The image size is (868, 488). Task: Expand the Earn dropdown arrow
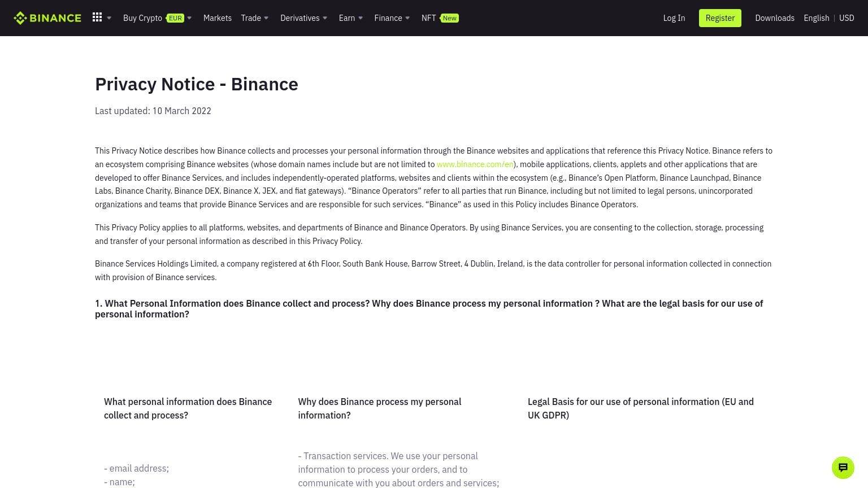361,18
